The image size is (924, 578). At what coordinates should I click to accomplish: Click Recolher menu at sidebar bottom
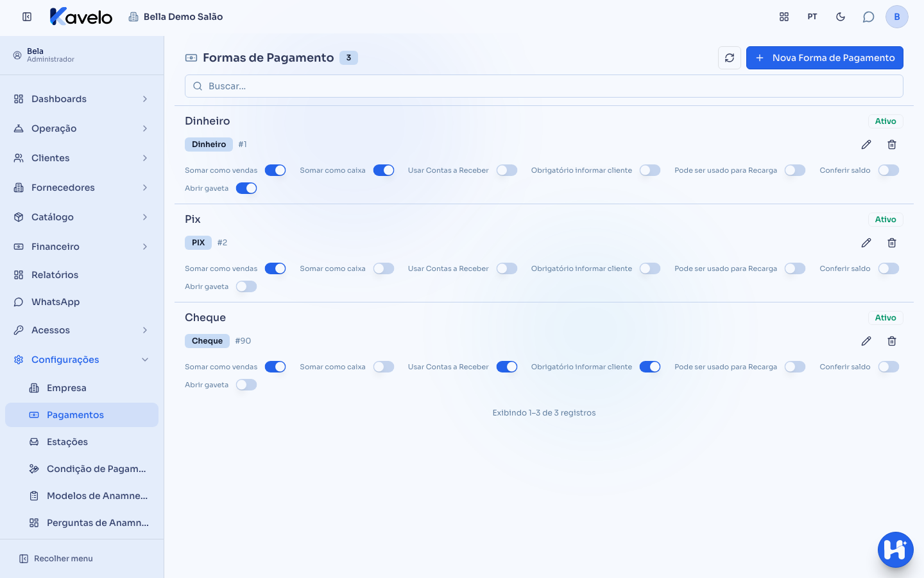[56, 559]
